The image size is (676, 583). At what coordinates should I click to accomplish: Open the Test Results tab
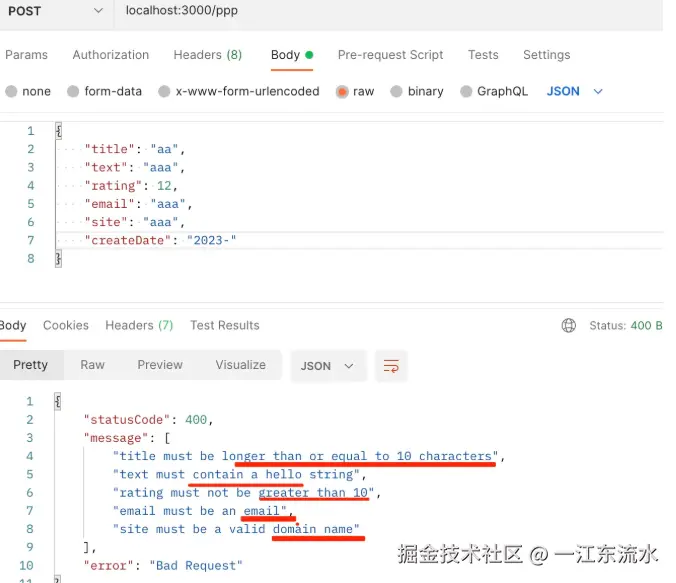[x=225, y=326]
